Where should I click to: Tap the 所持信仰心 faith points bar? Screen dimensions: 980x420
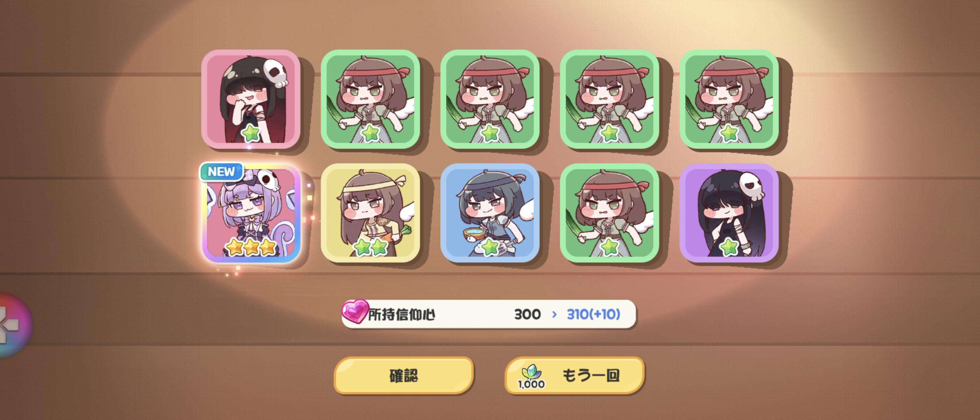(x=489, y=314)
